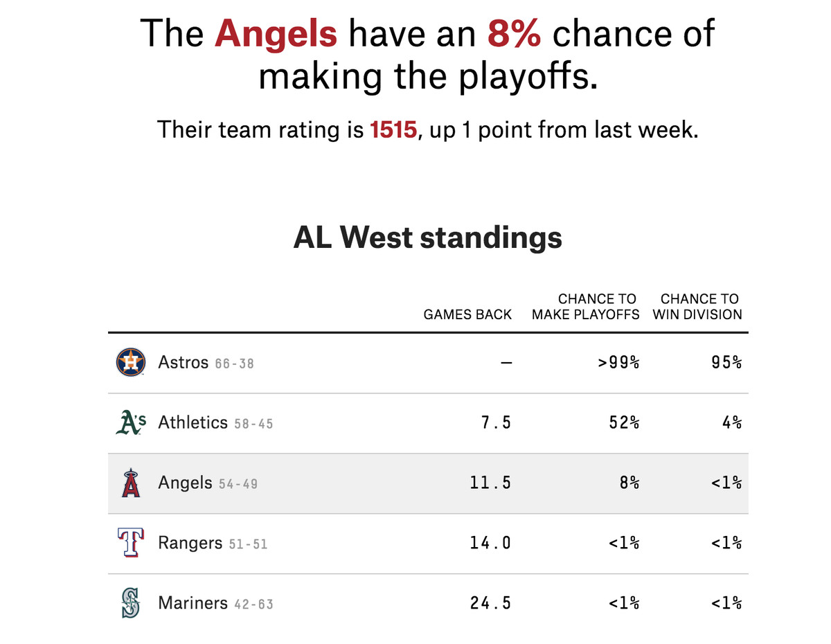
Task: Click the red 8% in headline
Action: point(514,33)
